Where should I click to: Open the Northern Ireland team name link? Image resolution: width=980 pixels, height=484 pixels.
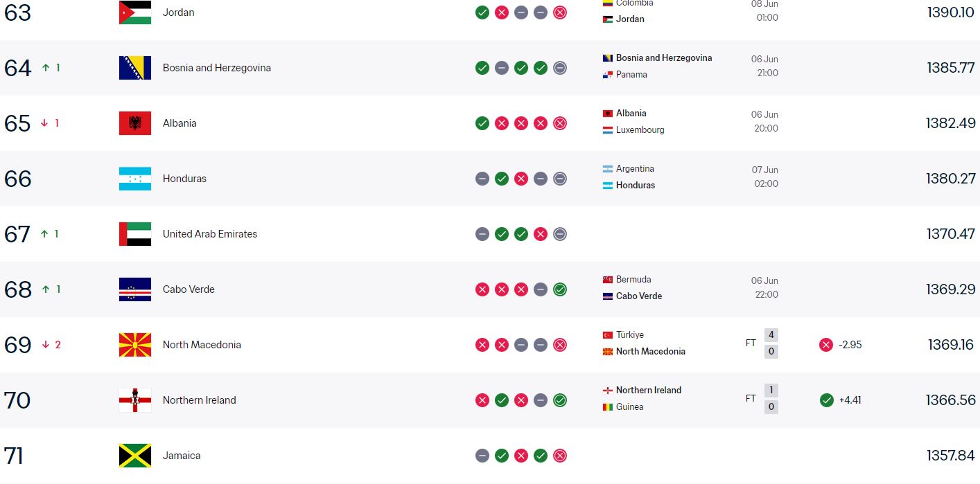point(200,400)
